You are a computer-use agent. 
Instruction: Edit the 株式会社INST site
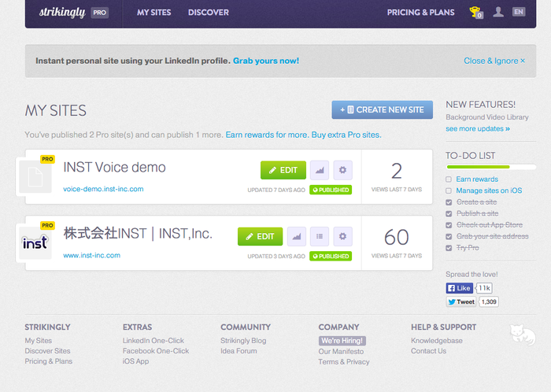(260, 236)
